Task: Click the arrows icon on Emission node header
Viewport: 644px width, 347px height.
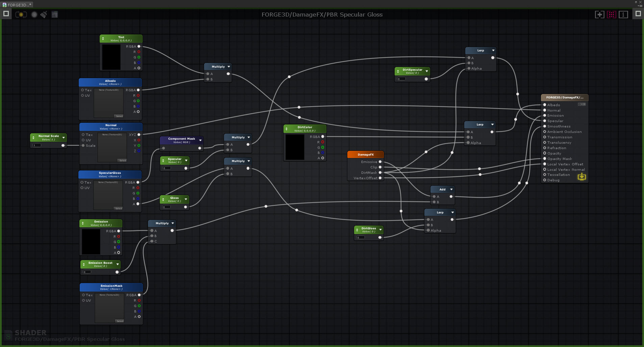Action: click(83, 223)
